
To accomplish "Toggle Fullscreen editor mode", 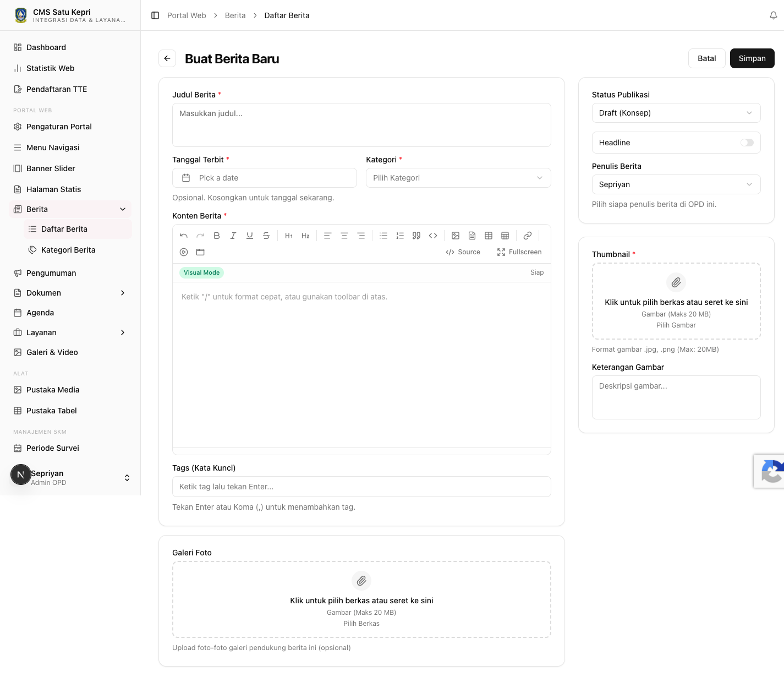I will click(x=519, y=252).
